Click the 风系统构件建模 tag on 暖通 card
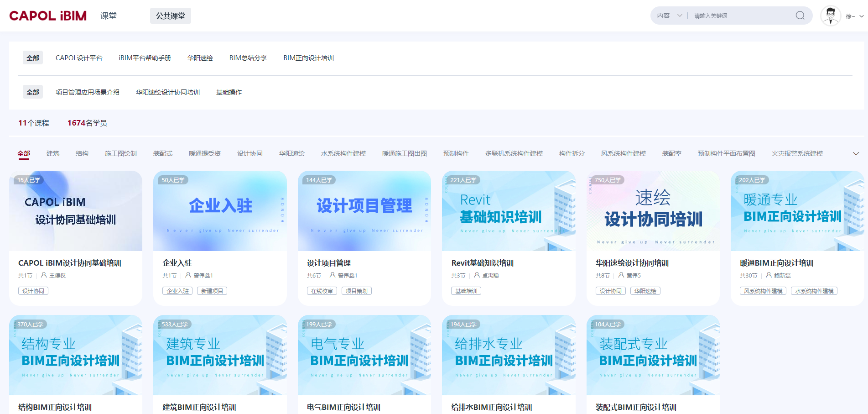The height and width of the screenshot is (414, 868). [763, 291]
